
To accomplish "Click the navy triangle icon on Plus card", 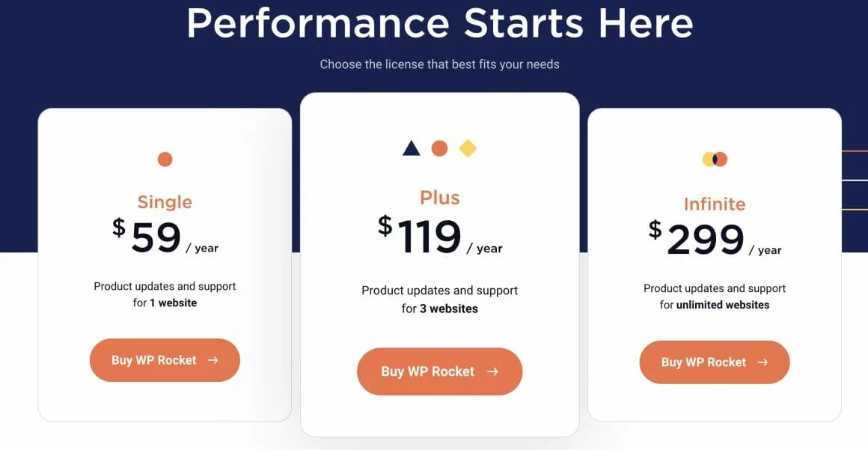I will [x=412, y=148].
